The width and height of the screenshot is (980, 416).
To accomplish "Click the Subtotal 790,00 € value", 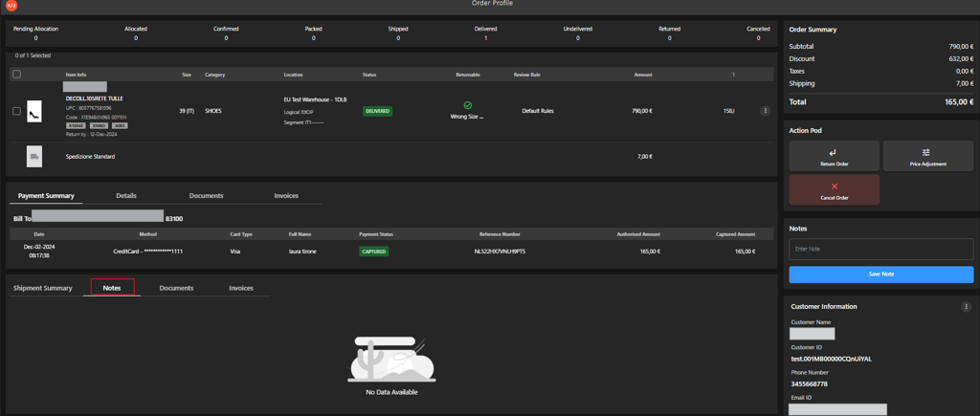I will coord(961,46).
